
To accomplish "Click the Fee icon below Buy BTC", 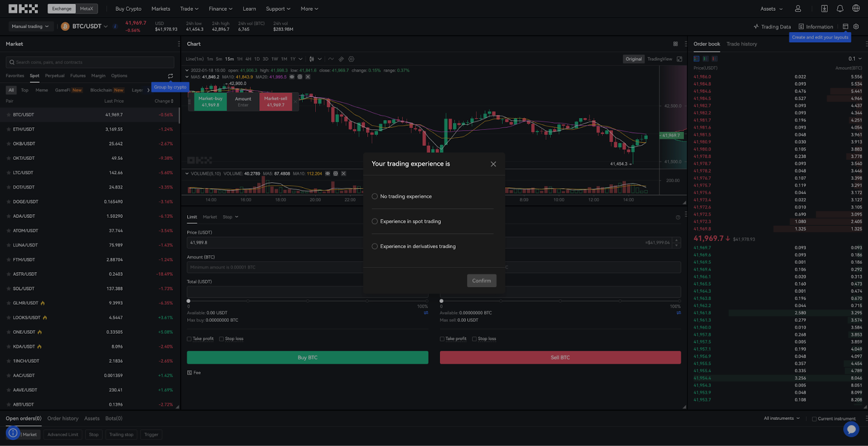I will pyautogui.click(x=189, y=373).
